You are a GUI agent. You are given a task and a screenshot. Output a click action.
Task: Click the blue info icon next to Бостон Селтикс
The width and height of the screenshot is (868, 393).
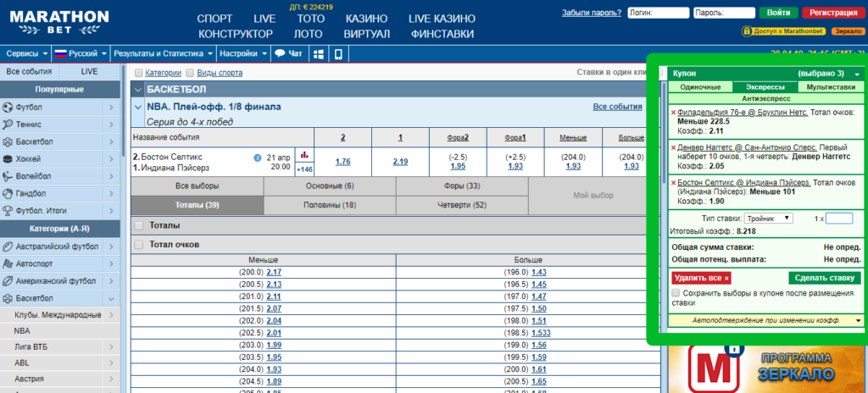[257, 158]
